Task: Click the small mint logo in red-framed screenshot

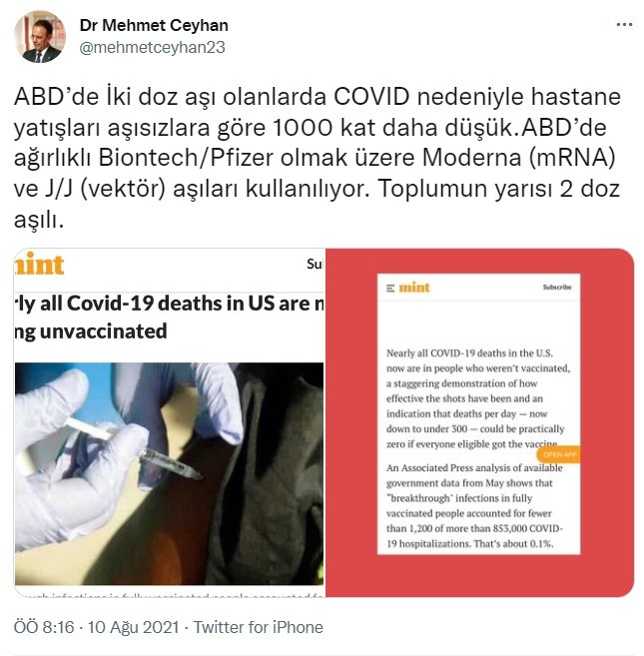Action: coord(413,288)
